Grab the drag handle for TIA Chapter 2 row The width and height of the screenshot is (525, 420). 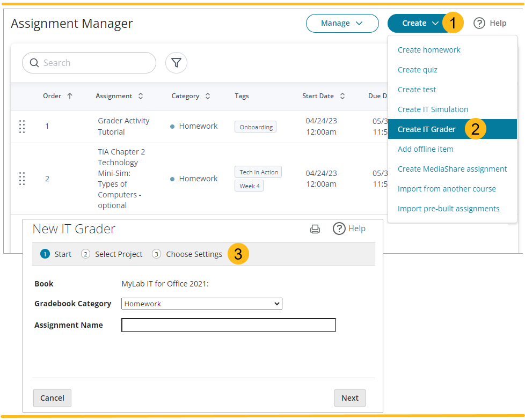click(21, 179)
